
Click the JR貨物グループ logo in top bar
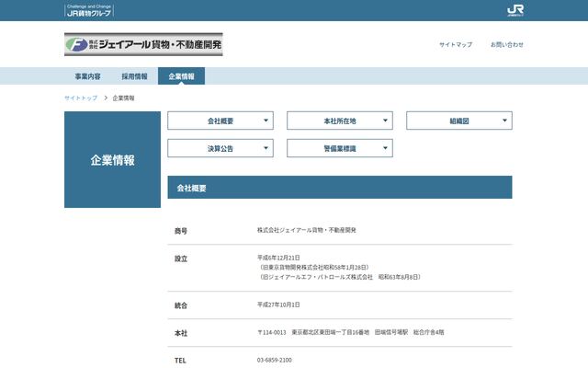(x=89, y=10)
